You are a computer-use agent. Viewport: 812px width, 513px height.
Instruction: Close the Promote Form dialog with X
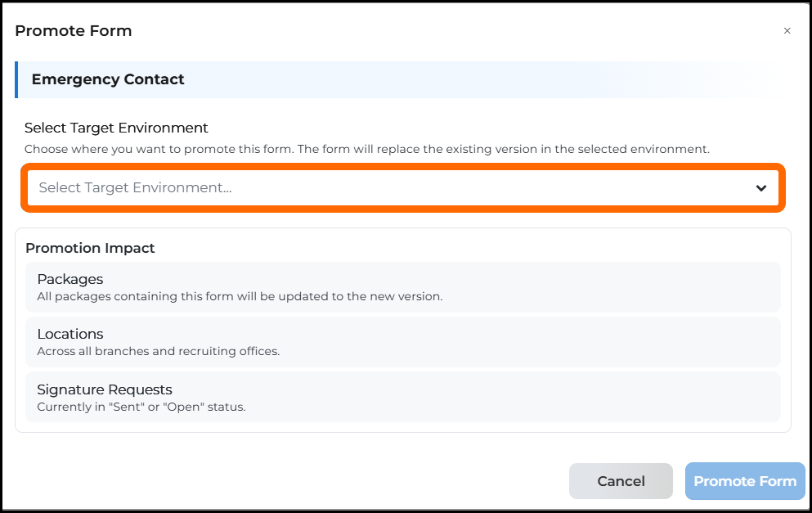point(787,31)
